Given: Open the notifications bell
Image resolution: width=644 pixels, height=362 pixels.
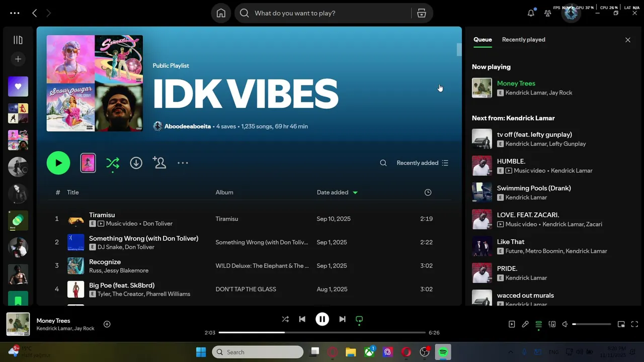Looking at the screenshot, I should coord(531,13).
